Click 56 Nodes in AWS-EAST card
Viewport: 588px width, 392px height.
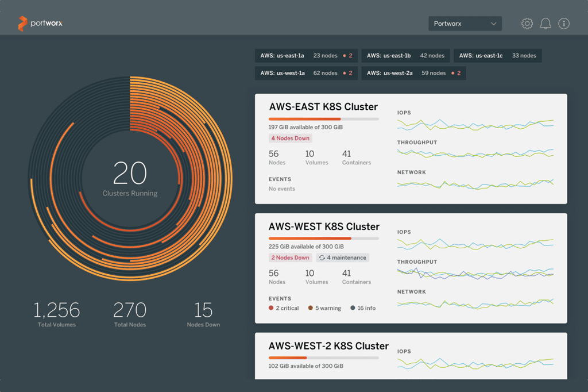(x=277, y=157)
